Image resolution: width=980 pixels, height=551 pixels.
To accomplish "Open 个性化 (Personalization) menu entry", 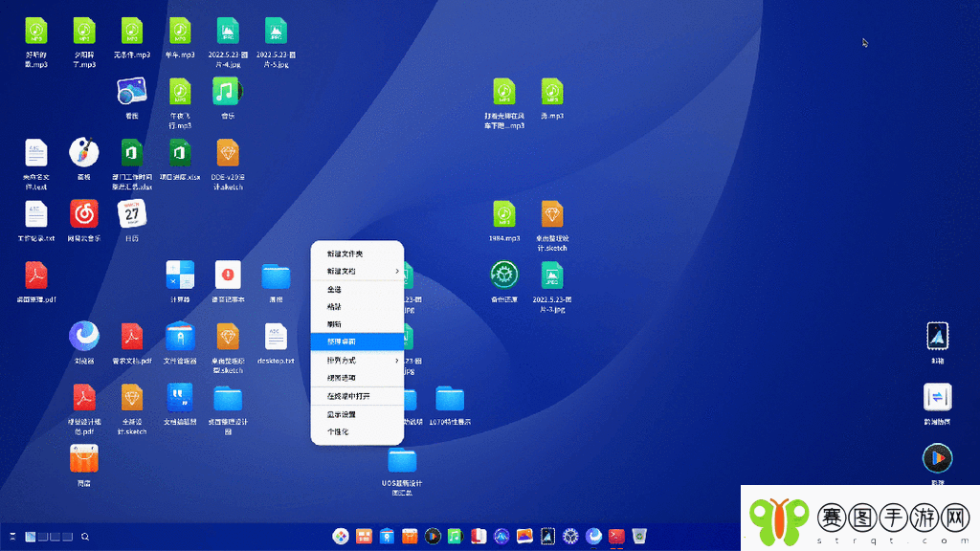I will (357, 431).
